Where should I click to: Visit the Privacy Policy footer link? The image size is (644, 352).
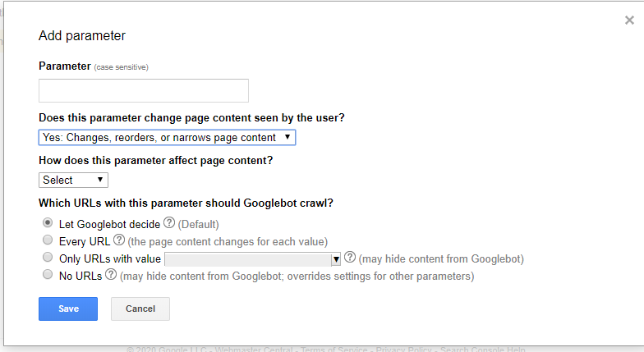coord(404,350)
